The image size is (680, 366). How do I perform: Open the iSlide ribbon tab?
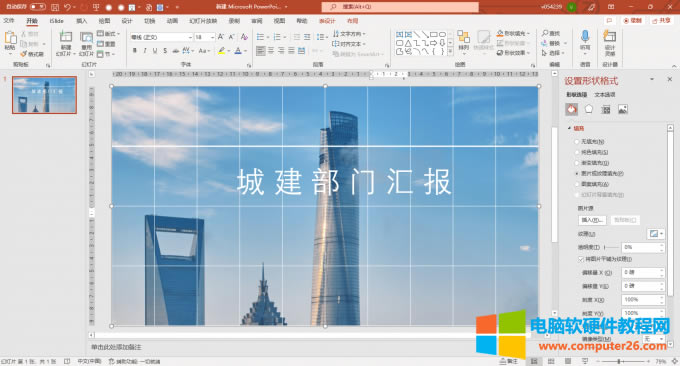[56, 21]
